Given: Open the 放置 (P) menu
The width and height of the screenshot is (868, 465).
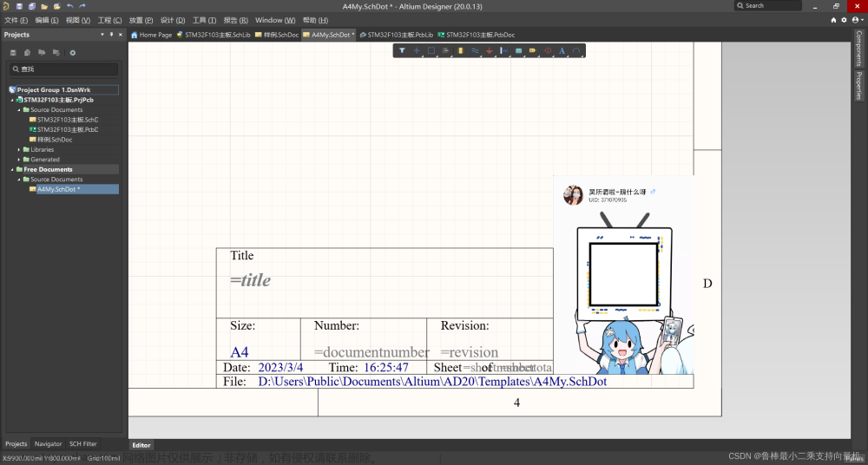Looking at the screenshot, I should [141, 20].
